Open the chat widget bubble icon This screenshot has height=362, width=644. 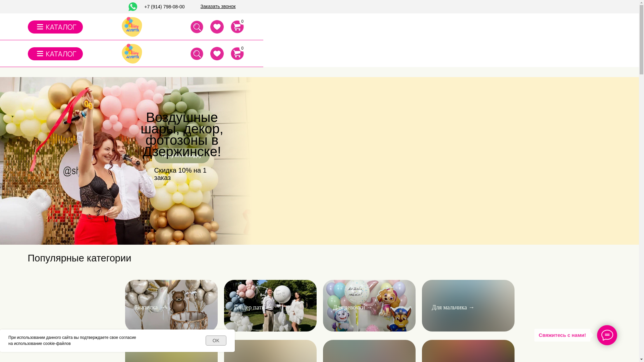tap(607, 335)
